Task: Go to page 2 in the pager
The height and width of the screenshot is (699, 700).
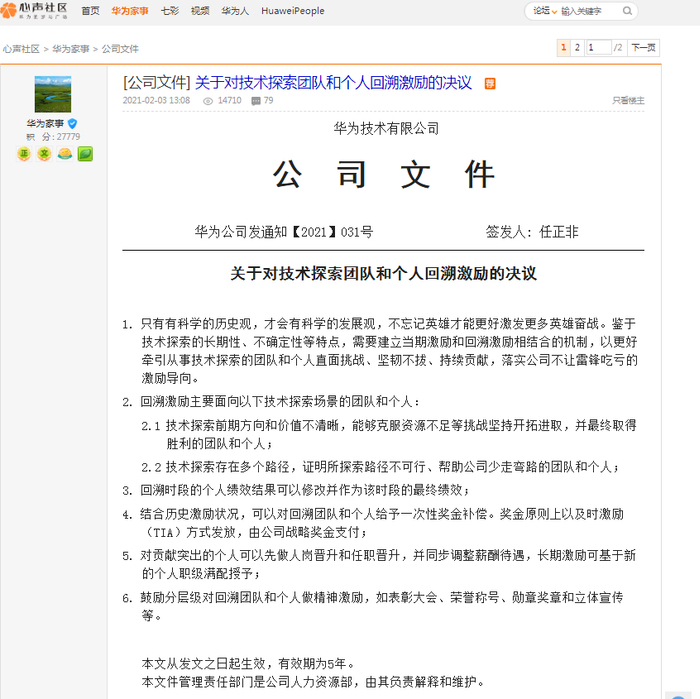Action: coord(577,47)
